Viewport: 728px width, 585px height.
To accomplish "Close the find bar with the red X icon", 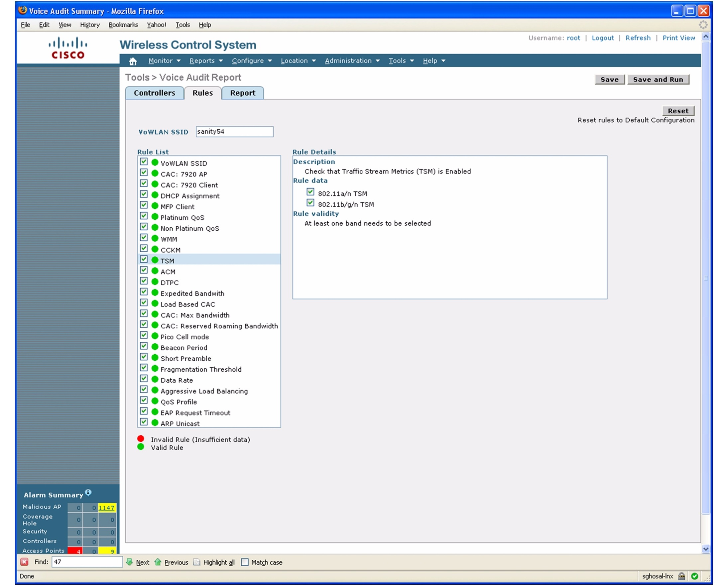I will (x=24, y=562).
